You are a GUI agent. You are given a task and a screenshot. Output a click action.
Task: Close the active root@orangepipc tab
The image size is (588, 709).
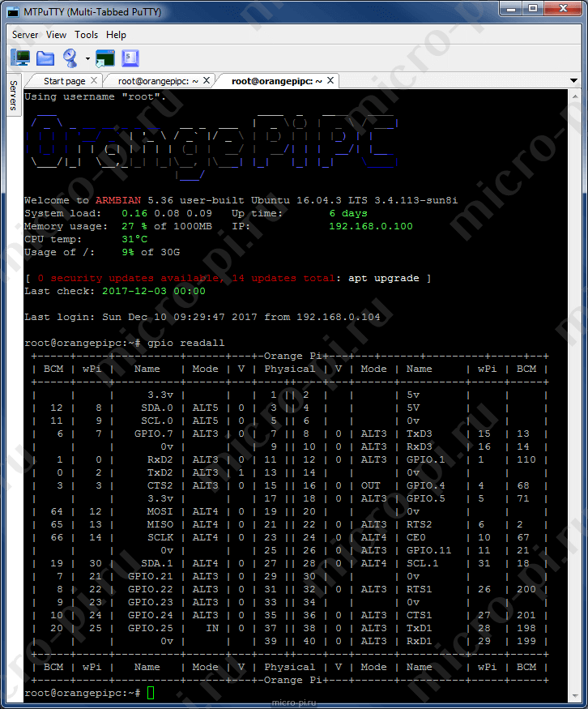(330, 80)
